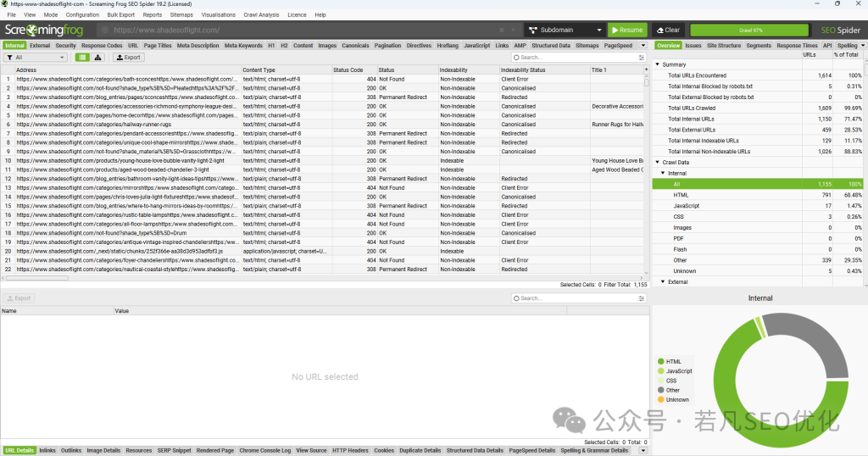Select row 20 _next/static/chunks JavaScript URL
Screen dimensions: 868x456
(120, 251)
